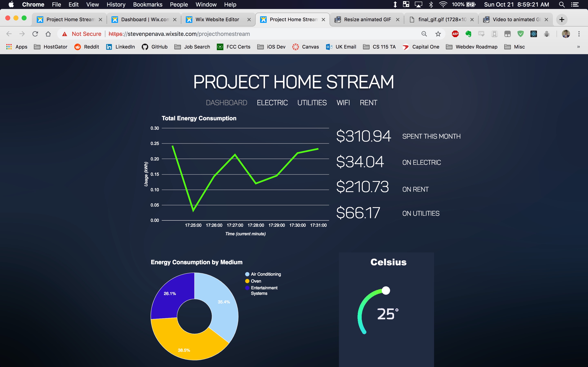Bookmark page with the star icon
Image resolution: width=588 pixels, height=367 pixels.
tap(438, 34)
